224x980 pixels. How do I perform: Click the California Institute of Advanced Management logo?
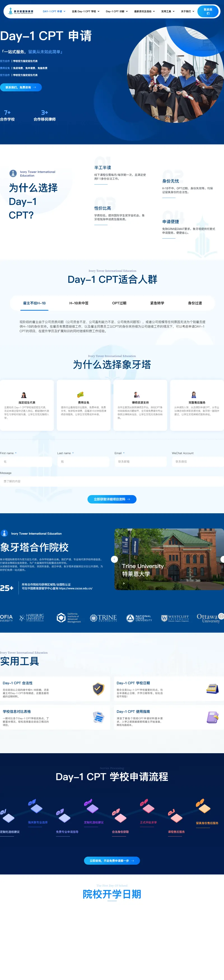point(68,618)
